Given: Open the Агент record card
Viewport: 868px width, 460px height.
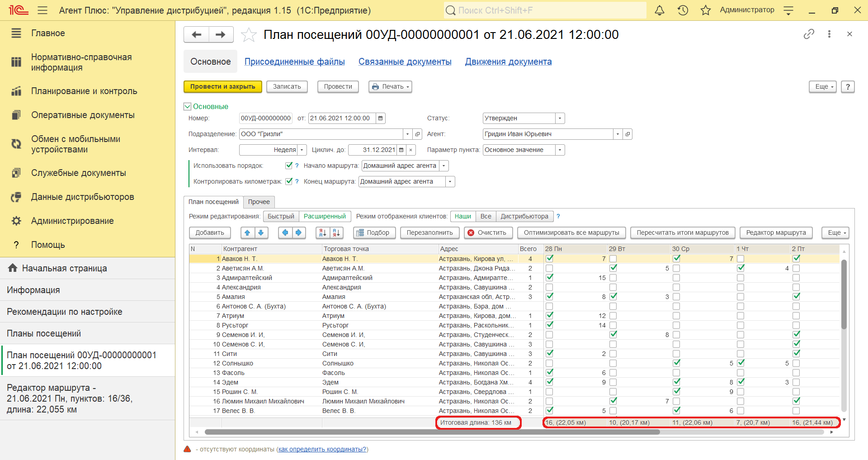Looking at the screenshot, I should (x=627, y=134).
